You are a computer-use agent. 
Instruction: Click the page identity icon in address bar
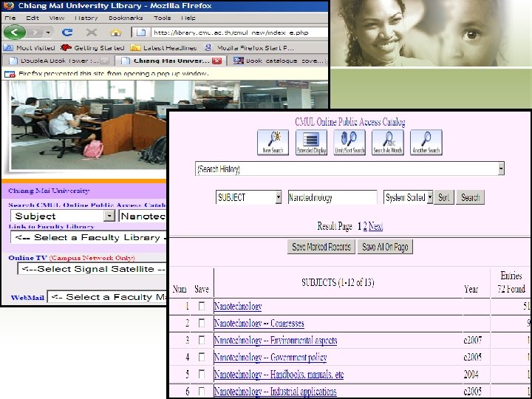(141, 33)
